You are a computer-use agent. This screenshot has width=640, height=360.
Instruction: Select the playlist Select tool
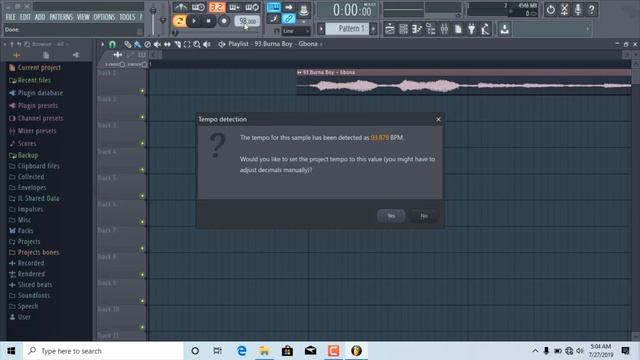pos(187,44)
